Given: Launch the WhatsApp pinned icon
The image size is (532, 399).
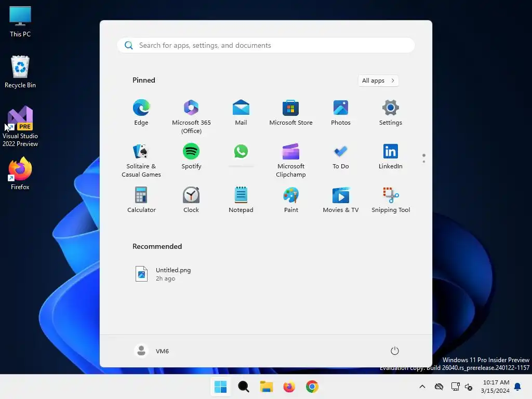Looking at the screenshot, I should pyautogui.click(x=241, y=152).
